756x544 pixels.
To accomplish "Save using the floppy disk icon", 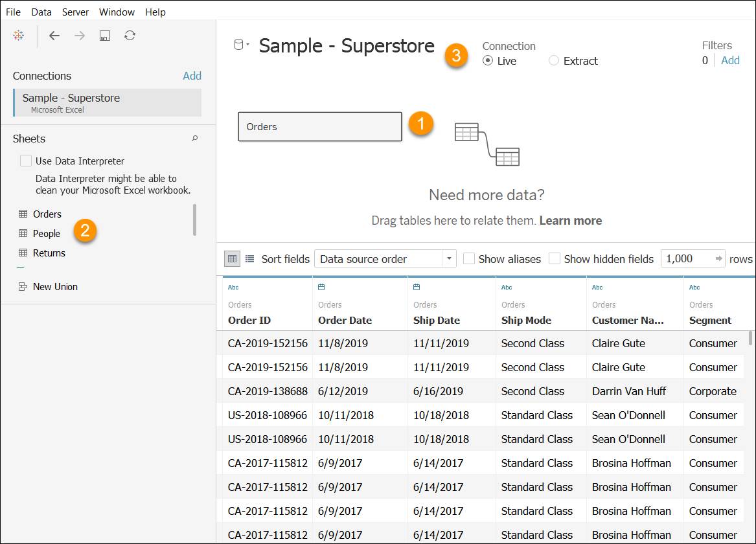I will coord(105,35).
